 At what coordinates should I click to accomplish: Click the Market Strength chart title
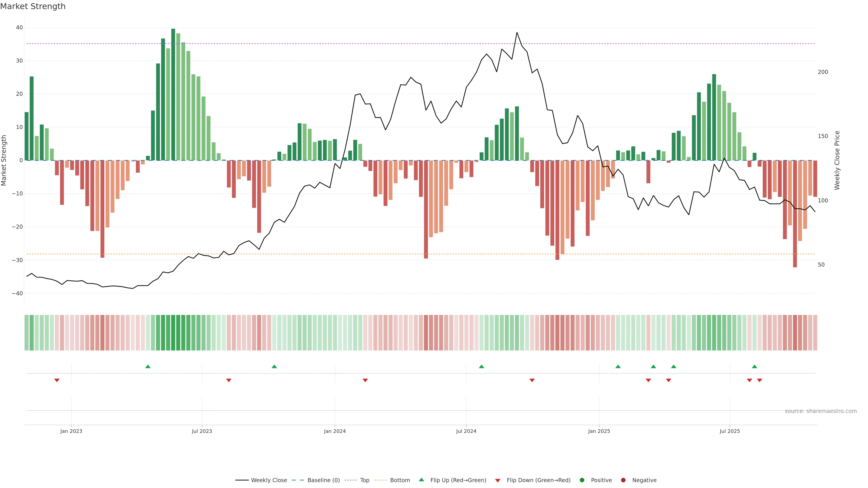(x=33, y=6)
